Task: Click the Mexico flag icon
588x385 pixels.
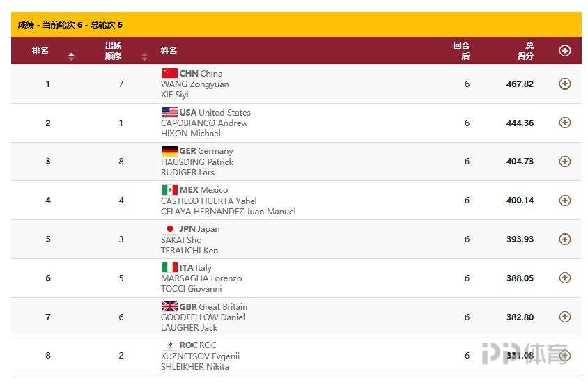Action: [169, 189]
